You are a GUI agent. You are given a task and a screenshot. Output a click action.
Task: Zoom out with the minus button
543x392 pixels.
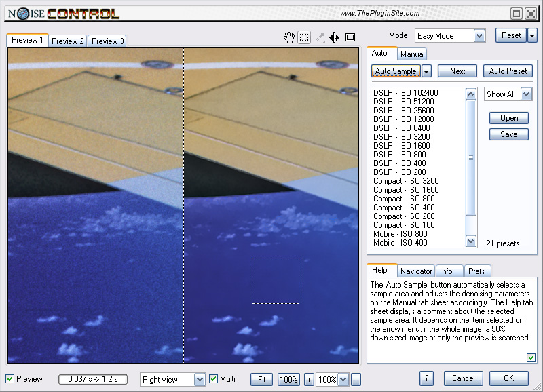(x=356, y=379)
